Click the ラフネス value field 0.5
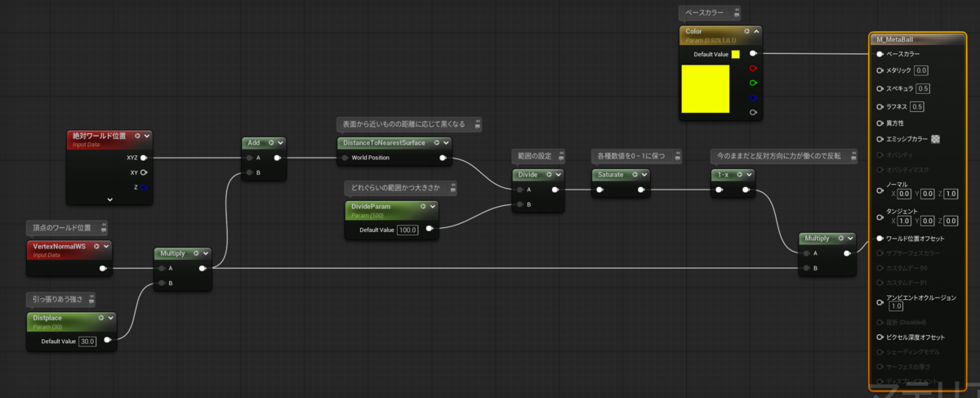The height and width of the screenshot is (398, 980). click(917, 106)
